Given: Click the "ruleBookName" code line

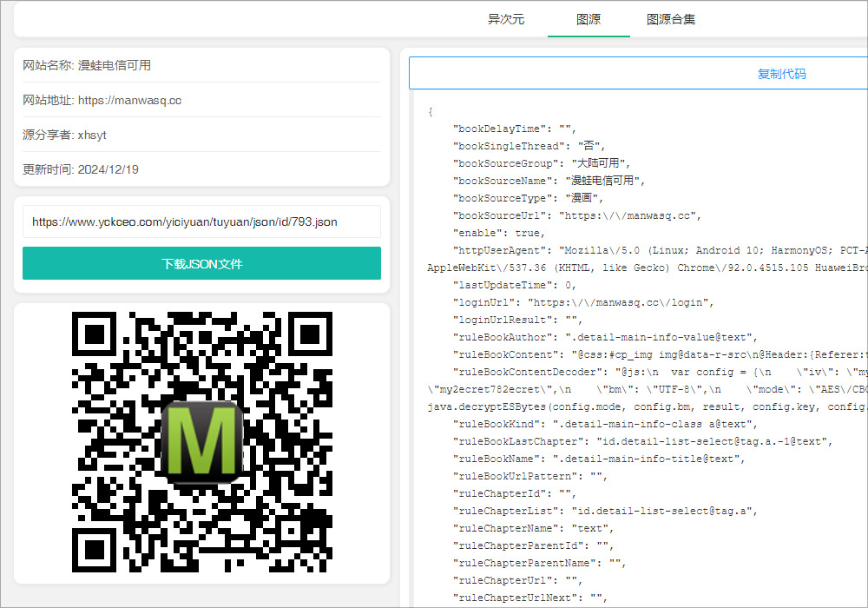Looking at the screenshot, I should pyautogui.click(x=599, y=459).
